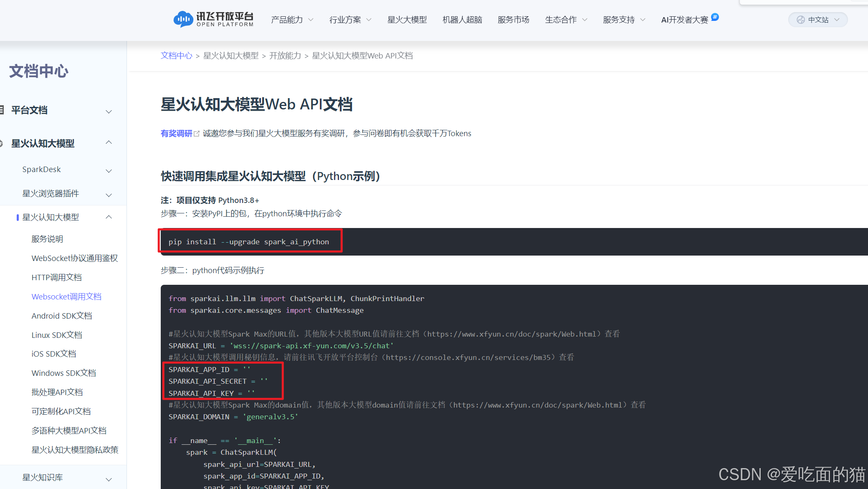Open WebSocket协议通用鉴权 doc page
Viewport: 868px width, 489px height.
pos(75,258)
